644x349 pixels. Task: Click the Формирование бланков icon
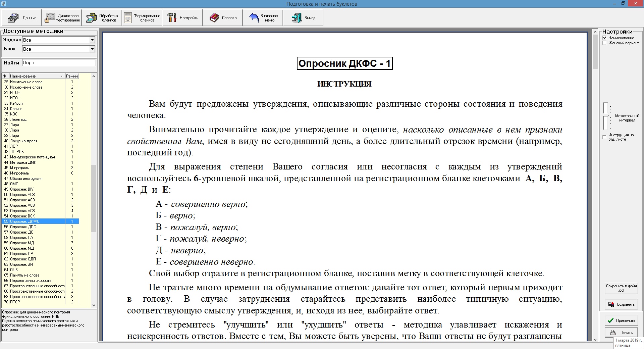pyautogui.click(x=128, y=18)
